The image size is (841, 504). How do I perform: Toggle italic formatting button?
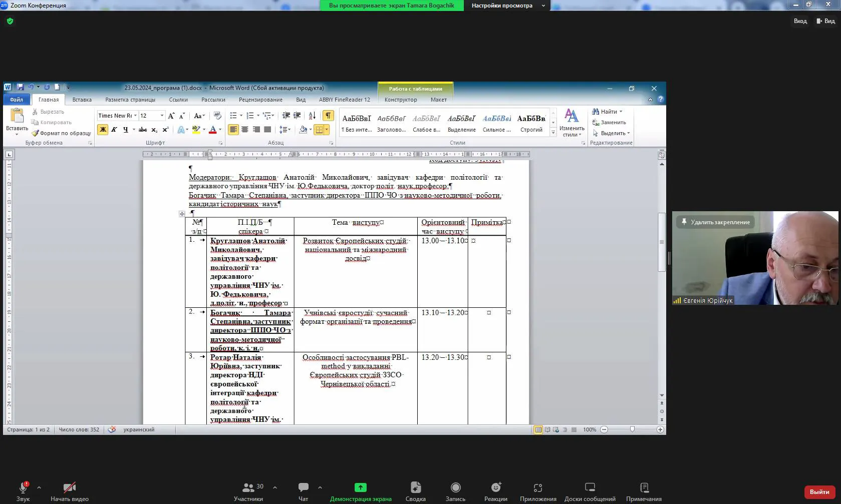(x=114, y=130)
